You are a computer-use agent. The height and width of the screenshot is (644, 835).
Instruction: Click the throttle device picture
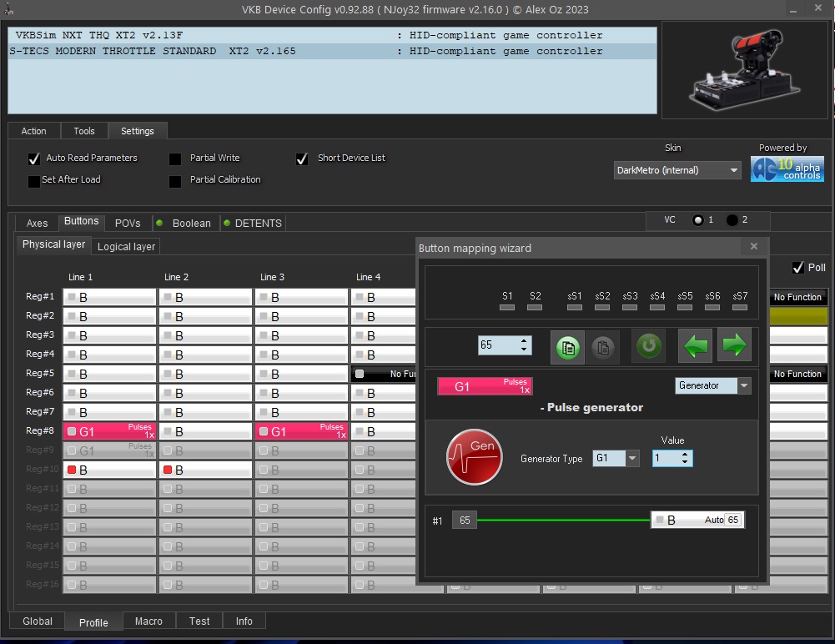point(744,70)
